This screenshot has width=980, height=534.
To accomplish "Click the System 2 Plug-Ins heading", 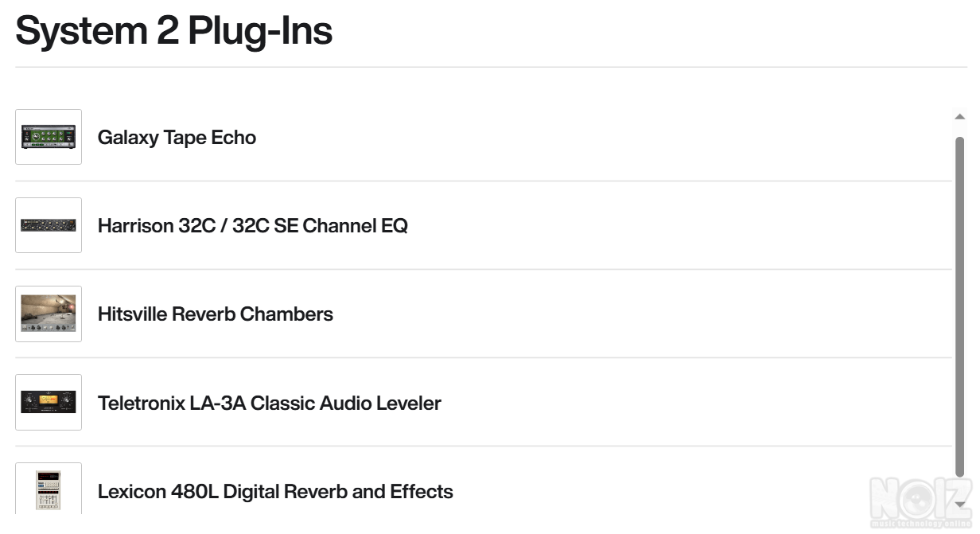I will (173, 30).
